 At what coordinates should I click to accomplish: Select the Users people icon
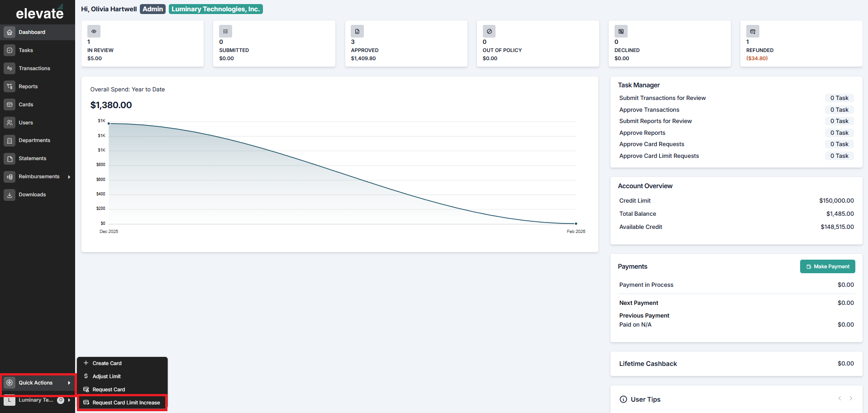10,123
